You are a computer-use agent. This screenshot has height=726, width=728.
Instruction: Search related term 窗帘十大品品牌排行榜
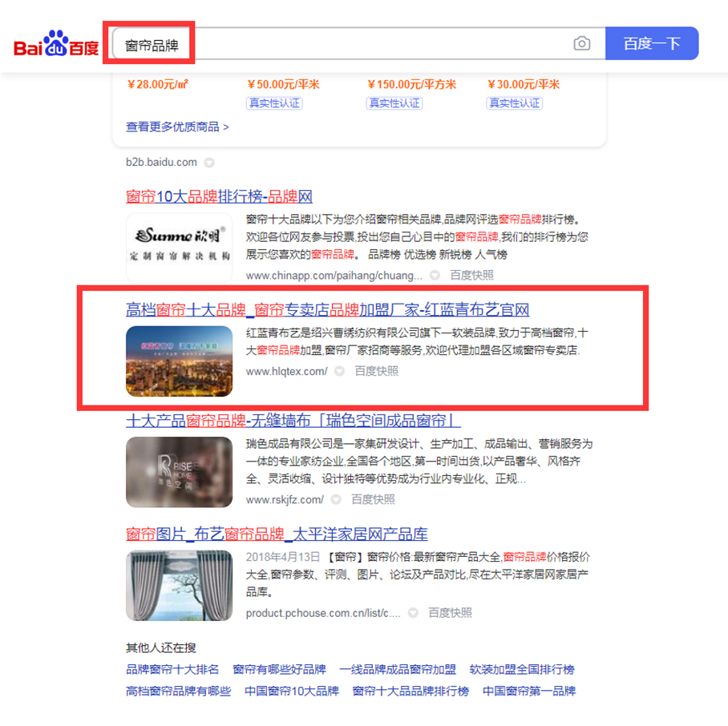point(411,692)
